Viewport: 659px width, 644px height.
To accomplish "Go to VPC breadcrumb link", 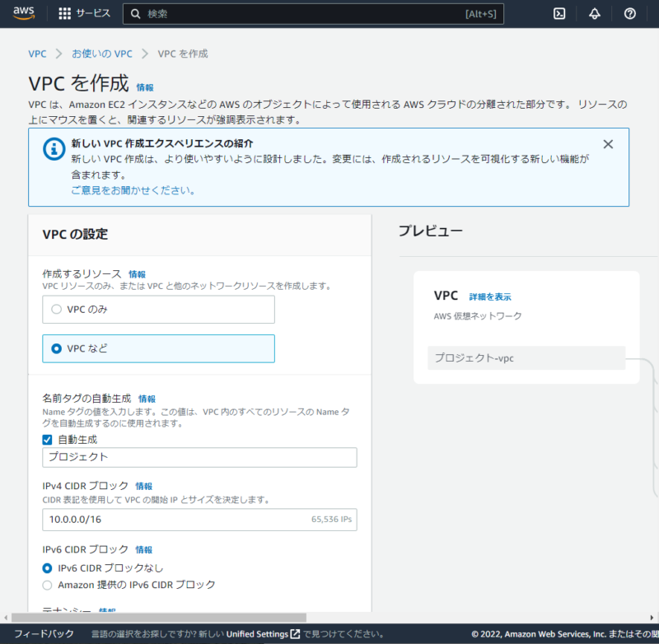I will [x=37, y=54].
